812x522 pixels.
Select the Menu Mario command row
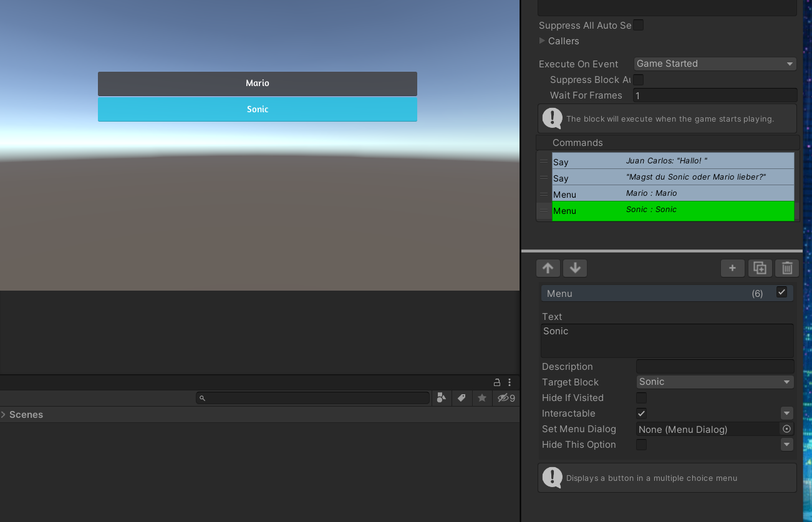coord(673,193)
